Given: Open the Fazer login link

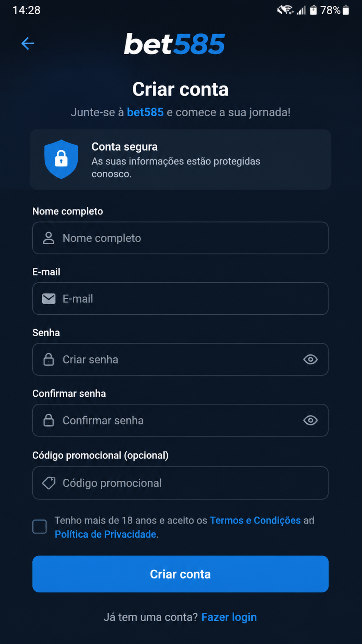Looking at the screenshot, I should (229, 617).
